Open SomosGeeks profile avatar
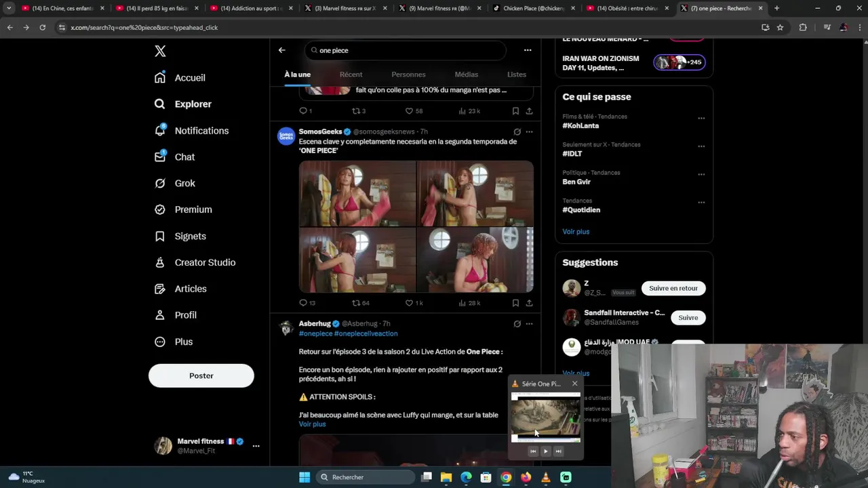Viewport: 868px width, 488px height. coord(286,136)
